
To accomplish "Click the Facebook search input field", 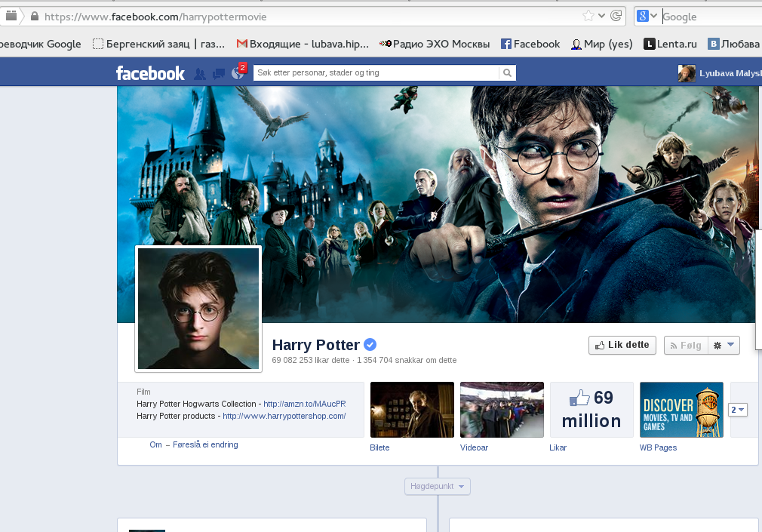I will click(376, 73).
